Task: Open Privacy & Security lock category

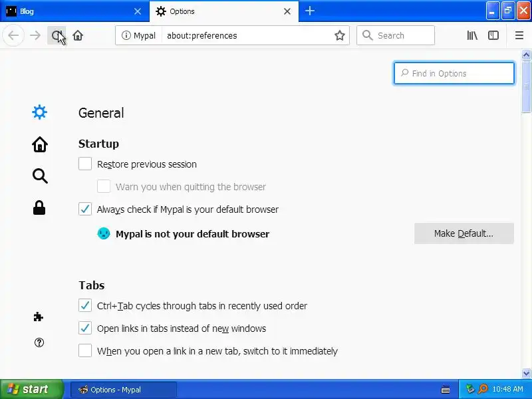Action: tap(39, 207)
